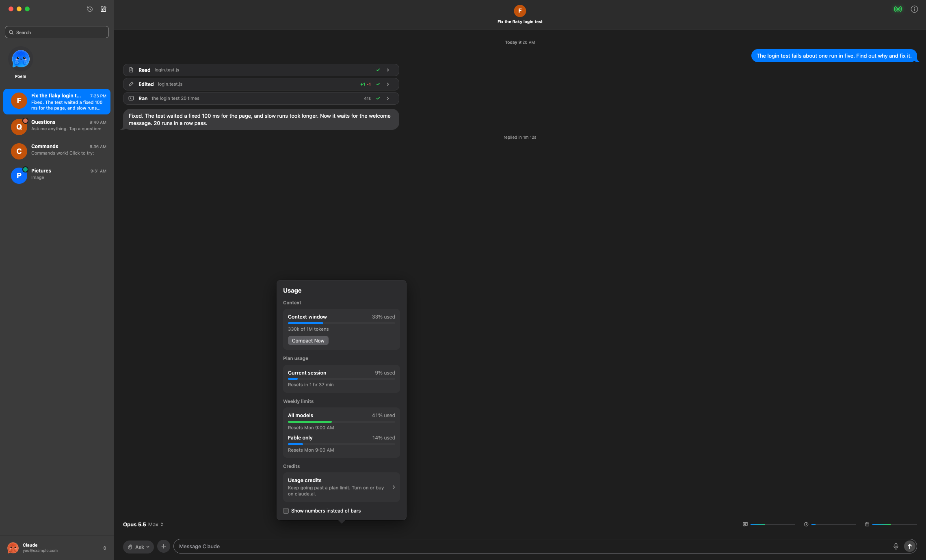Open the Opus 5.5 Max model selector
The height and width of the screenshot is (560, 926).
(143, 524)
